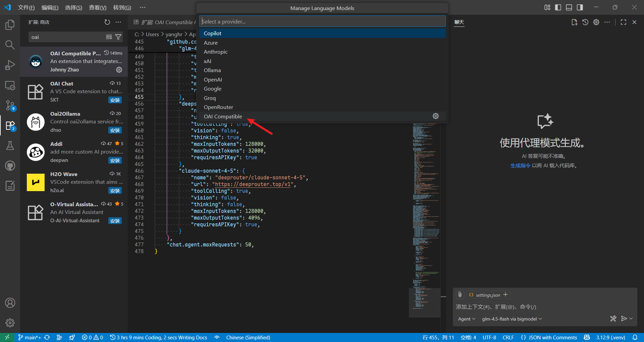Click the 生成指令 link

[x=520, y=166]
